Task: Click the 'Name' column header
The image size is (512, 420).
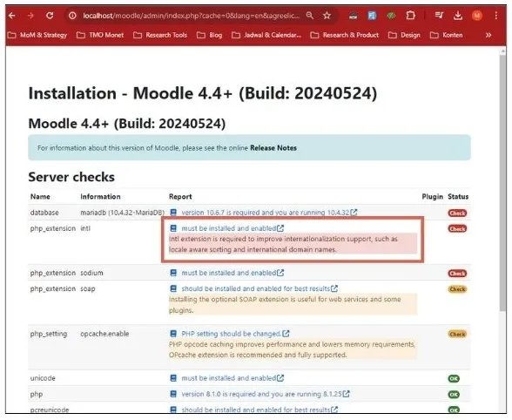Action: coord(40,196)
